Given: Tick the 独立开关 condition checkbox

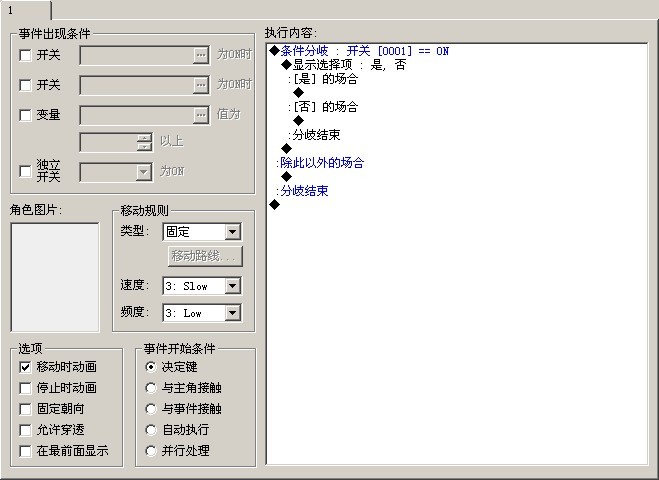Looking at the screenshot, I should click(x=25, y=171).
